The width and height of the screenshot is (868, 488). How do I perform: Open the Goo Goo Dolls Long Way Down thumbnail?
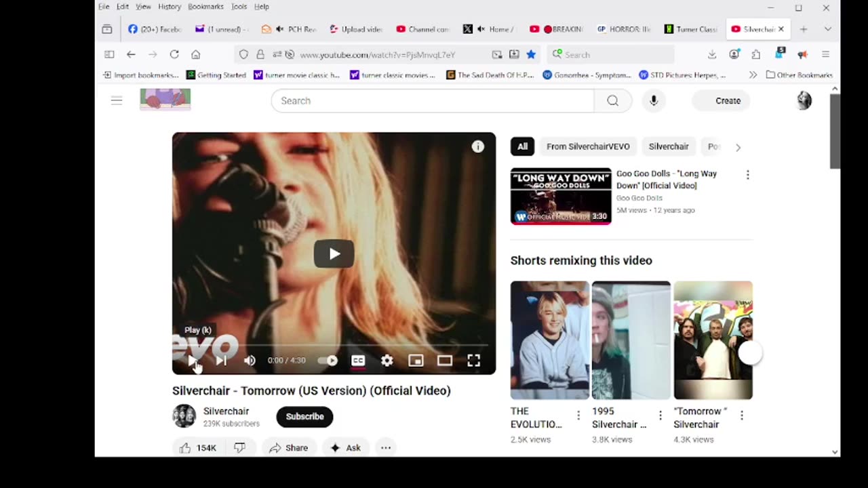561,196
